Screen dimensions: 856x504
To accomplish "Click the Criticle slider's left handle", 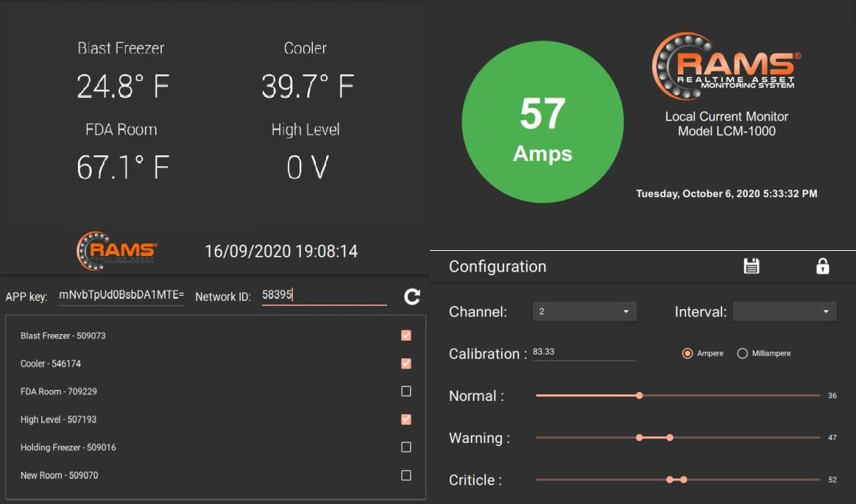I will 670,480.
